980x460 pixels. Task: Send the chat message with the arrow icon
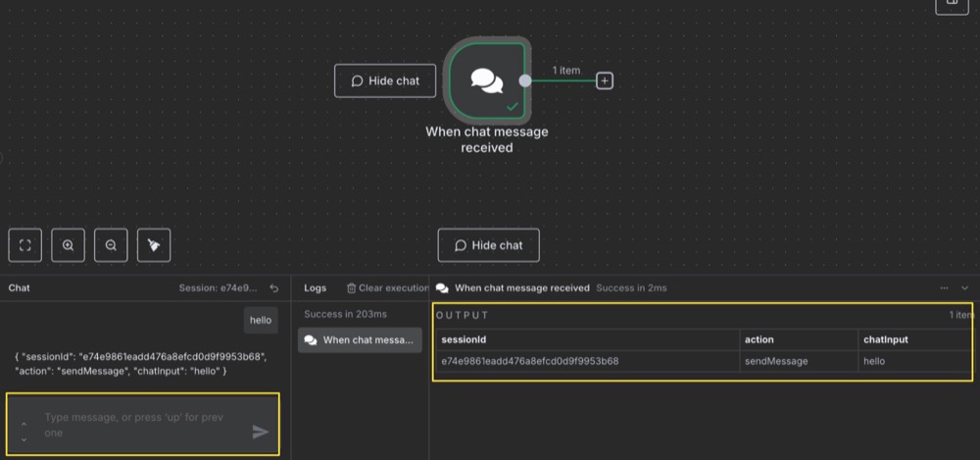[x=261, y=432]
